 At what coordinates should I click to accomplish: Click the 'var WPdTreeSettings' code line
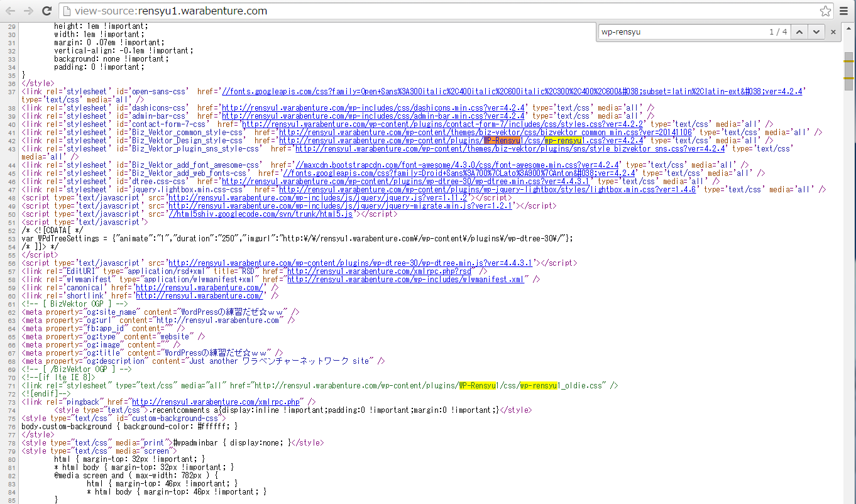coord(297,239)
